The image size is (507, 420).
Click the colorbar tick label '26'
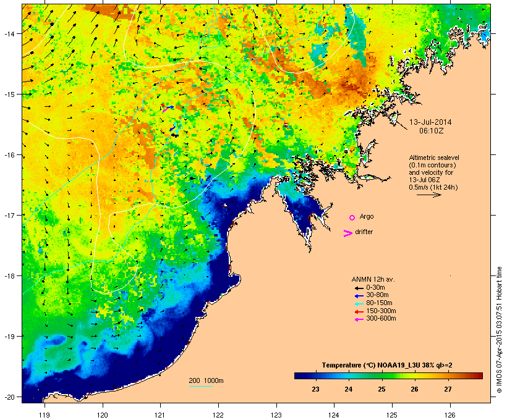point(414,389)
